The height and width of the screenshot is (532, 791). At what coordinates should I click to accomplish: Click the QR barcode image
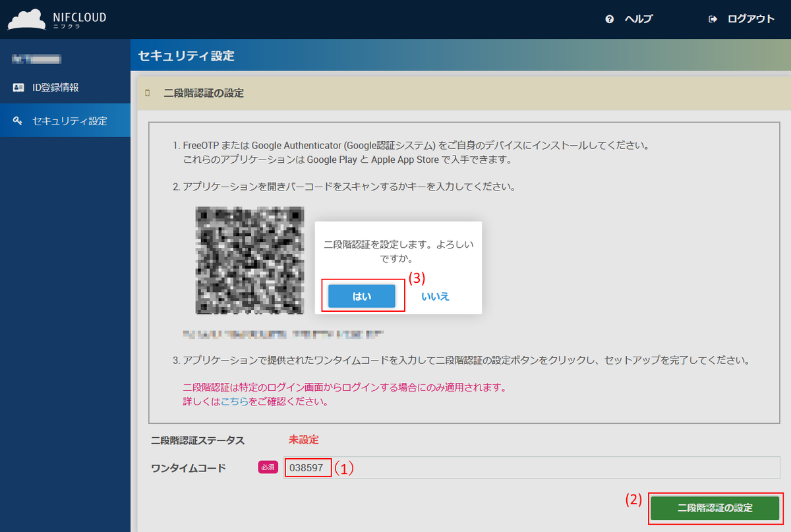pyautogui.click(x=250, y=260)
